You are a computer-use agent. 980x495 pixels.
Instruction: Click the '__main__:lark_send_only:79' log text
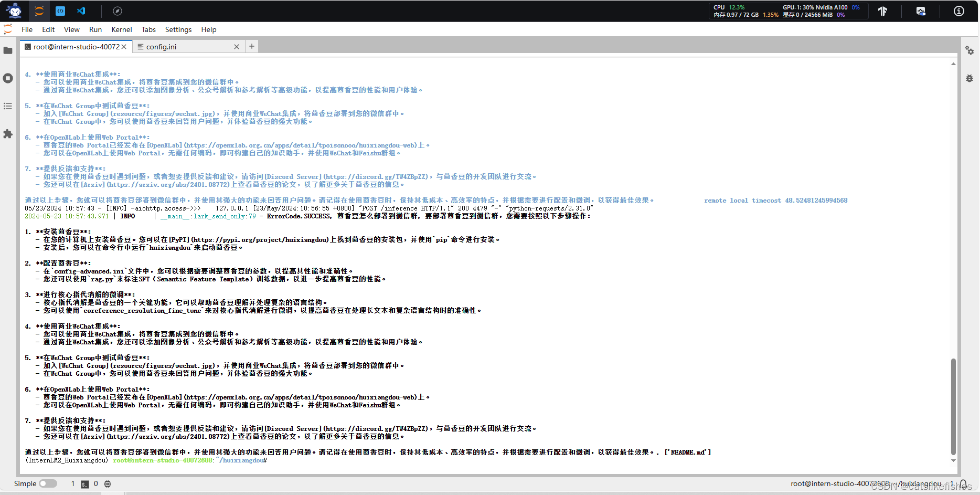[208, 216]
